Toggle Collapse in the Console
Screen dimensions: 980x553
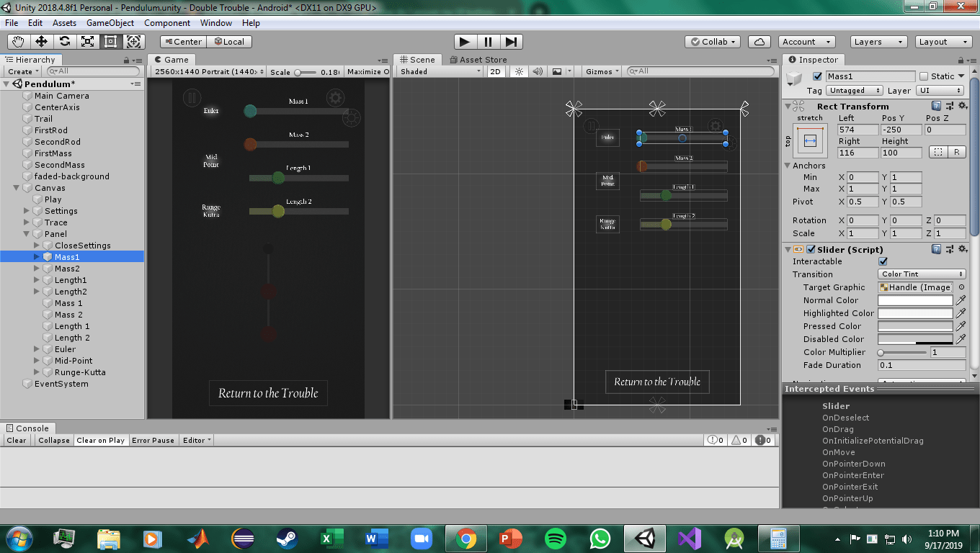tap(54, 440)
